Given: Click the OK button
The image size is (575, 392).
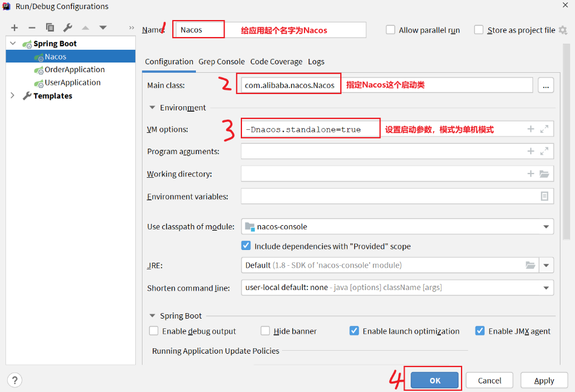Looking at the screenshot, I should (x=434, y=380).
